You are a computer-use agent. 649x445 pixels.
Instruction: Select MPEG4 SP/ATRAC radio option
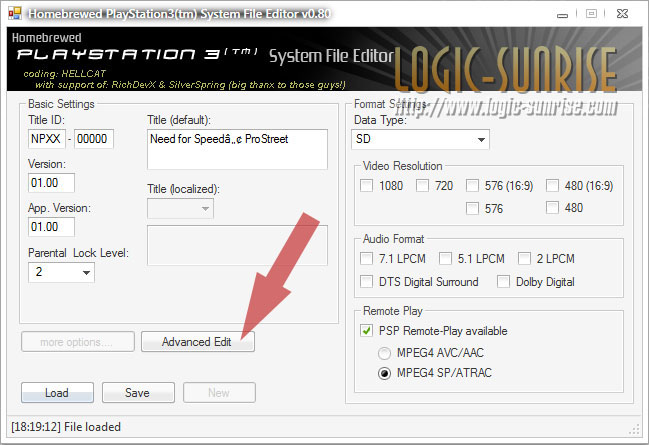point(384,373)
